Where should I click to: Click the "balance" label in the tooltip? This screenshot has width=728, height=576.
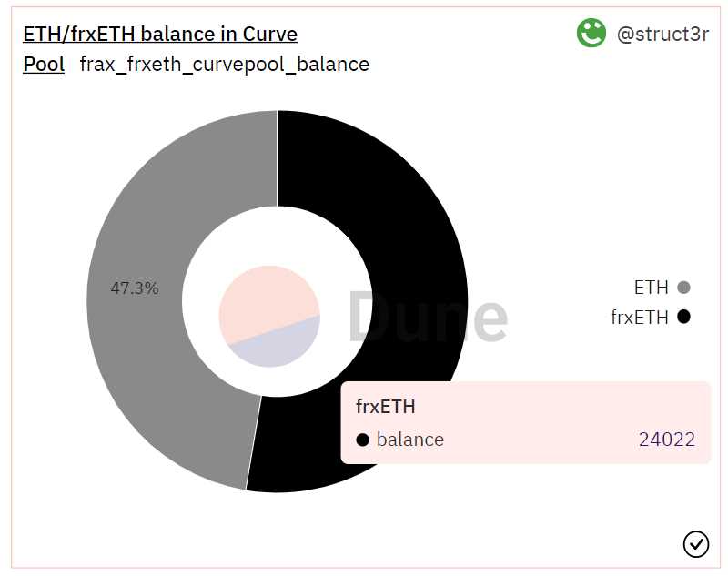pyautogui.click(x=410, y=440)
